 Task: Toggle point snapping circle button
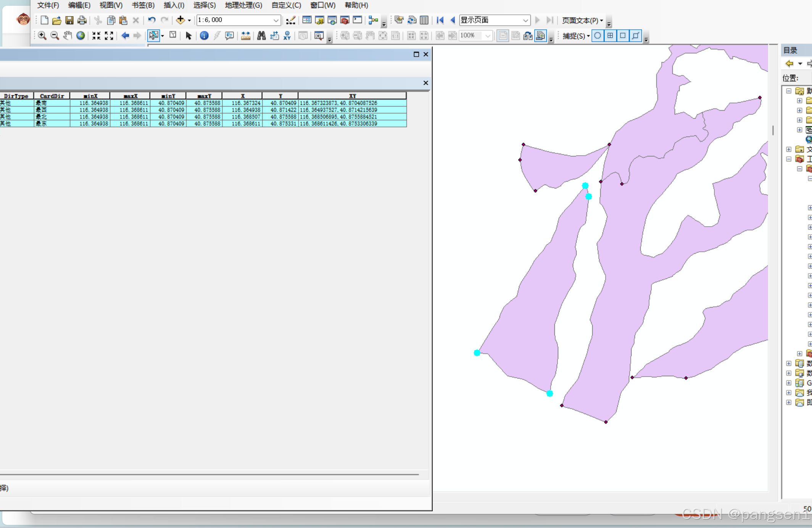(x=598, y=35)
